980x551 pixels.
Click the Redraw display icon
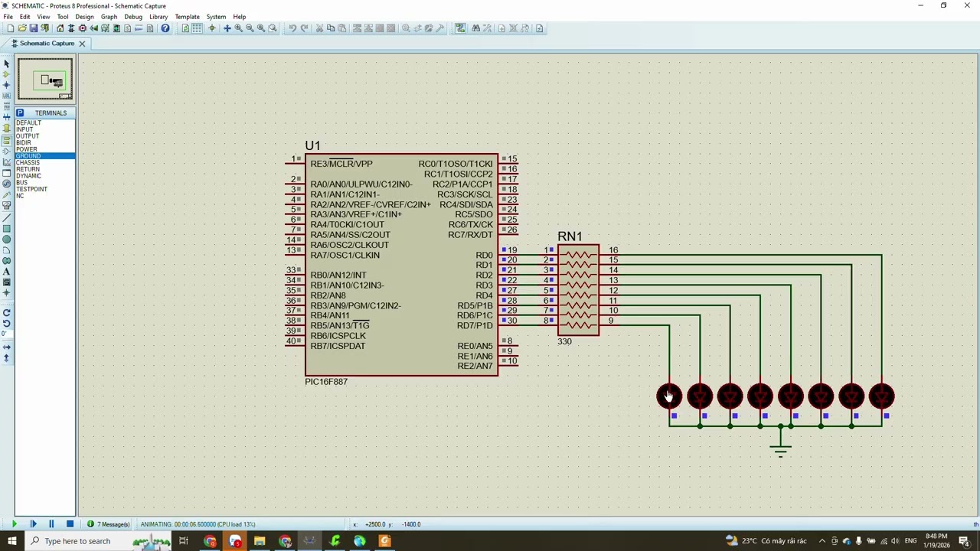point(185,28)
